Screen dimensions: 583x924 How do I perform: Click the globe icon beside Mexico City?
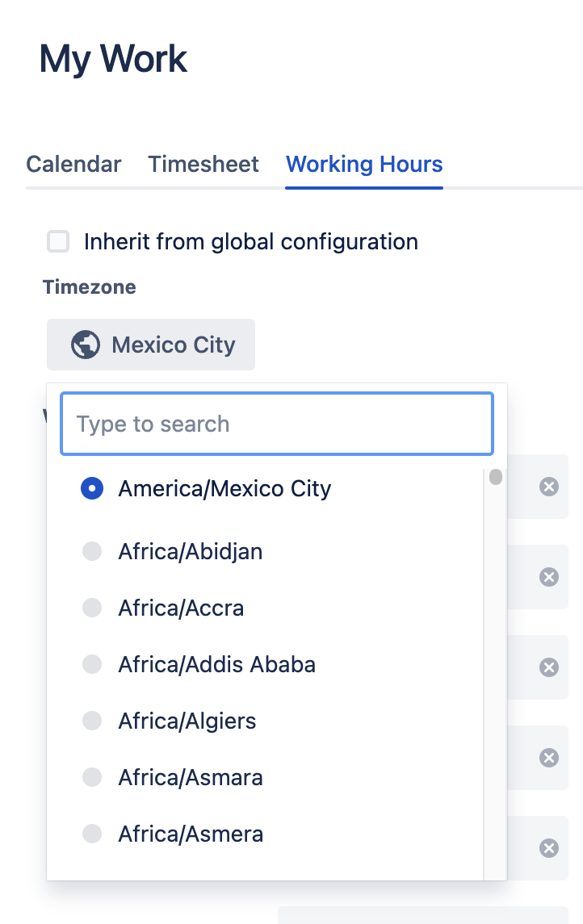tap(86, 345)
